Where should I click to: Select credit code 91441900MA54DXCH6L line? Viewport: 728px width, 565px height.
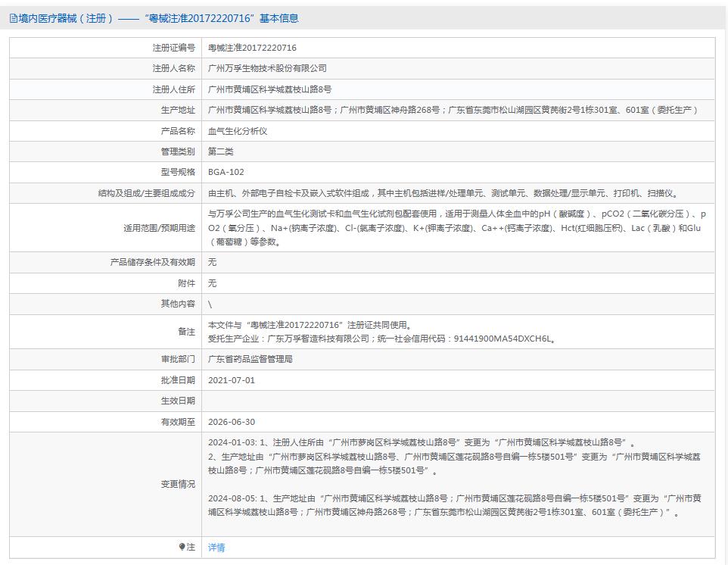(382, 339)
